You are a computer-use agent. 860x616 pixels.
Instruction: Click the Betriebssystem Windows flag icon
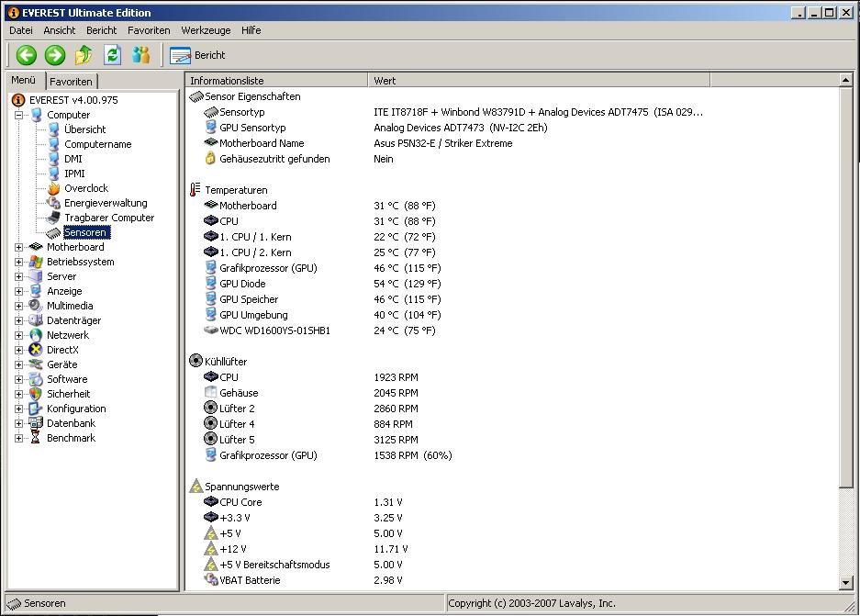click(x=36, y=262)
